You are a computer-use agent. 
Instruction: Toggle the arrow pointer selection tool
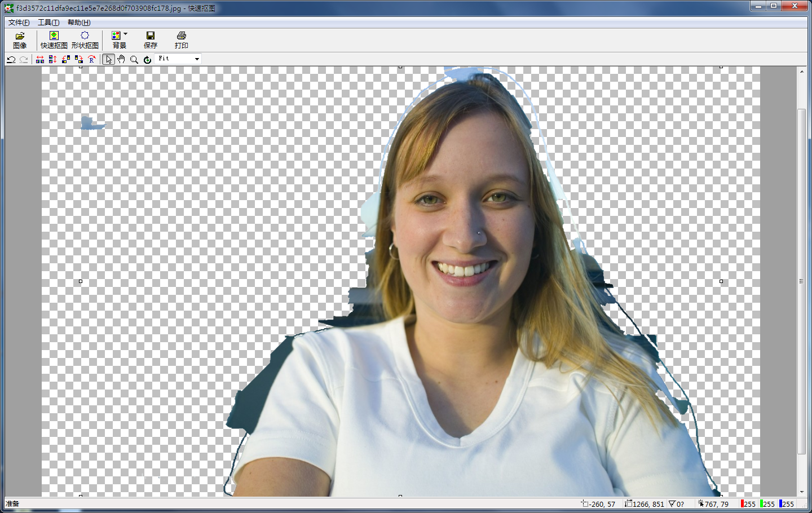[108, 59]
